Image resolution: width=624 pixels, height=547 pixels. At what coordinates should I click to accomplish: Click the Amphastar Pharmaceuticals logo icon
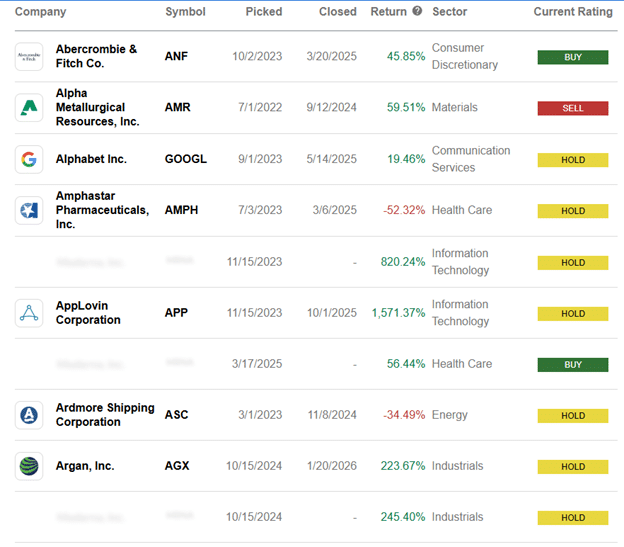(x=29, y=210)
